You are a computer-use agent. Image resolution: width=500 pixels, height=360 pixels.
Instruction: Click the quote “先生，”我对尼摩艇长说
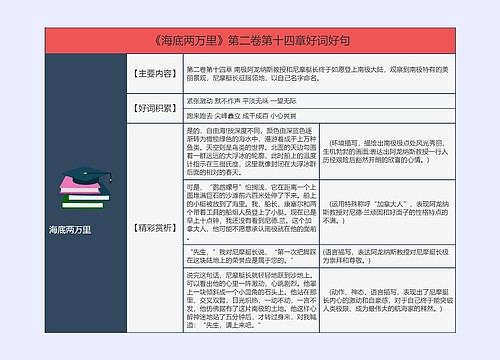251,256
